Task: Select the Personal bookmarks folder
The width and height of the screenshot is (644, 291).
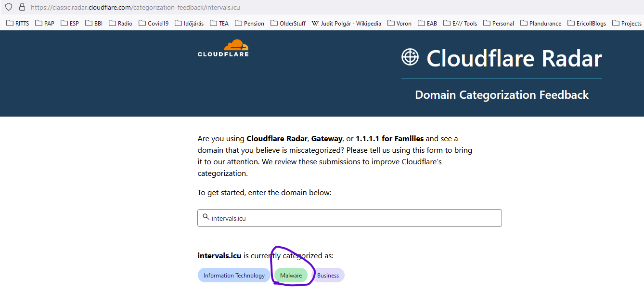Action: click(499, 23)
